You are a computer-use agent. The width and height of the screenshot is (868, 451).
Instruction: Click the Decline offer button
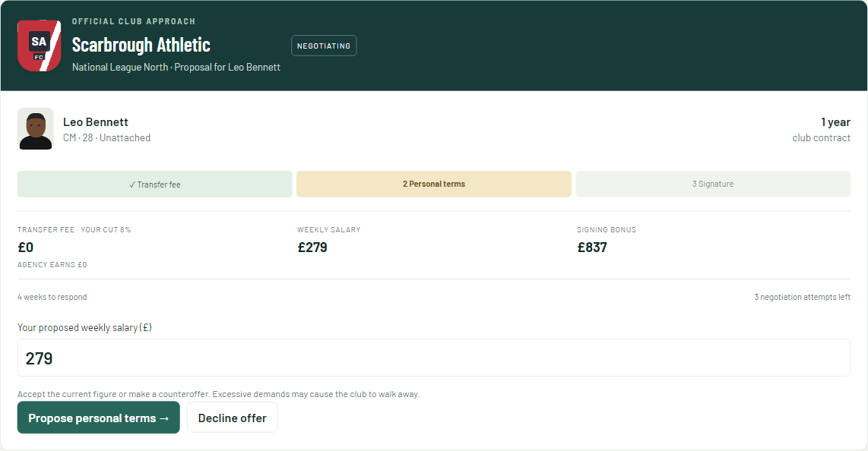pyautogui.click(x=232, y=418)
